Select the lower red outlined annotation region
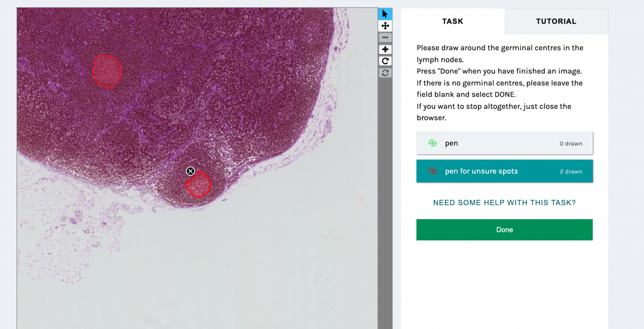 coord(199,184)
